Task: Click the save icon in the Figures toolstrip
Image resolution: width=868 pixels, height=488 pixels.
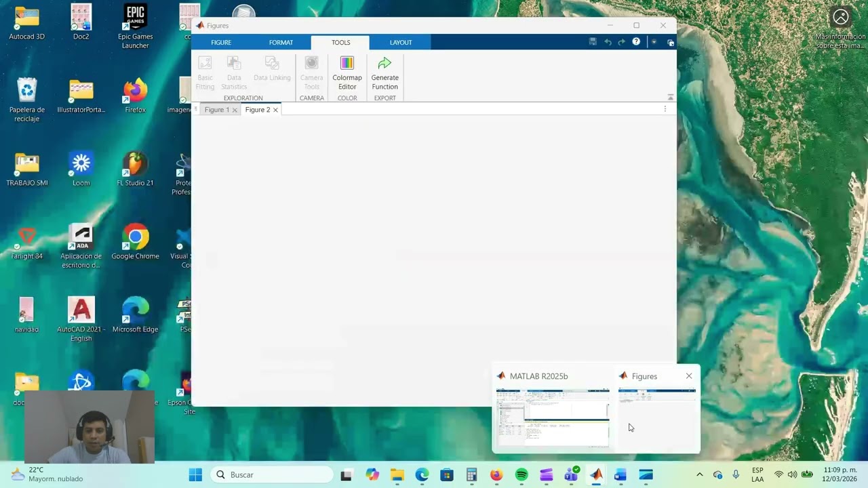Action: 593,42
